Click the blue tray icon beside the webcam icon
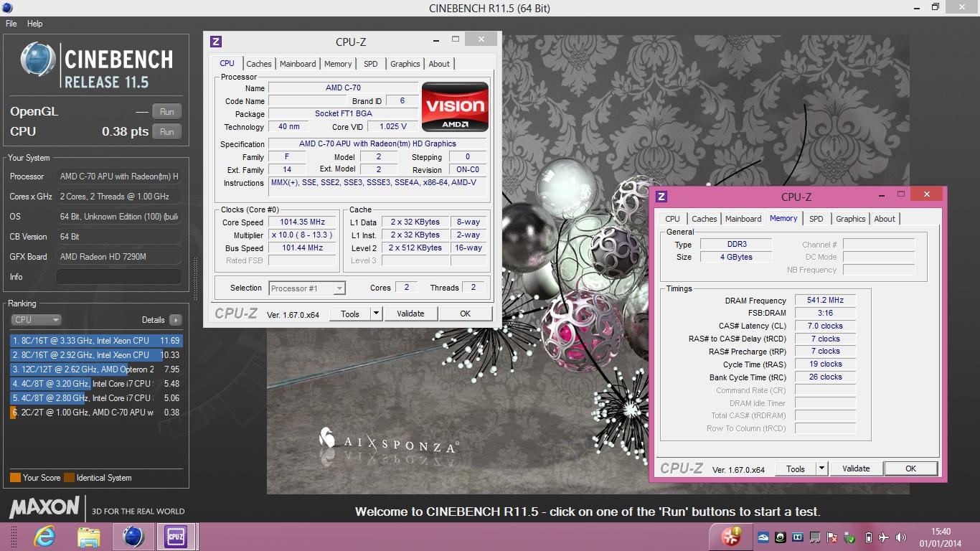This screenshot has width=980, height=551. click(x=763, y=537)
